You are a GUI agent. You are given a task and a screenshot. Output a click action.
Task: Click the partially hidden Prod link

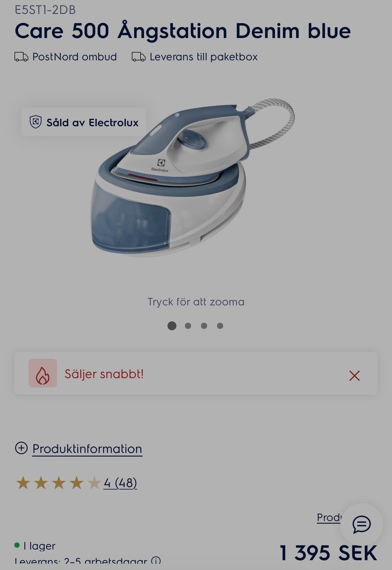[329, 518]
